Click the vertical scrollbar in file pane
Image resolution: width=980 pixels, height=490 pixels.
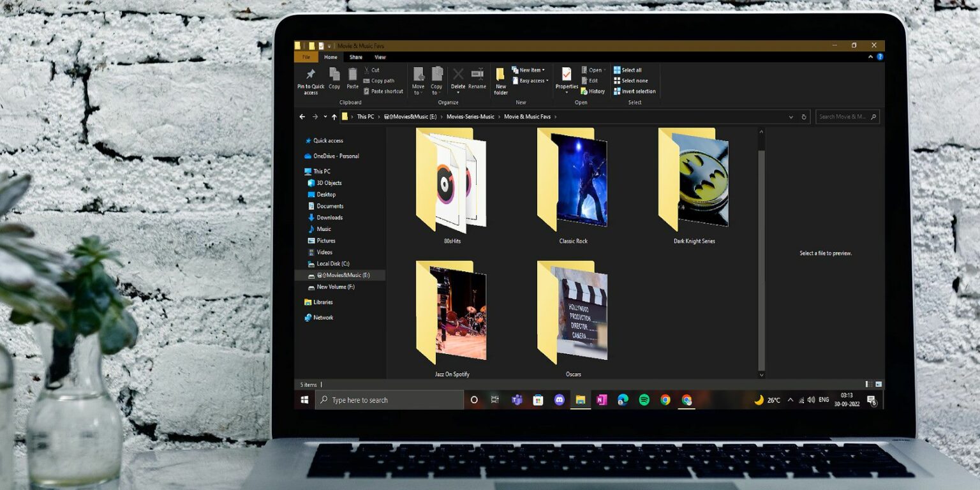pos(761,255)
